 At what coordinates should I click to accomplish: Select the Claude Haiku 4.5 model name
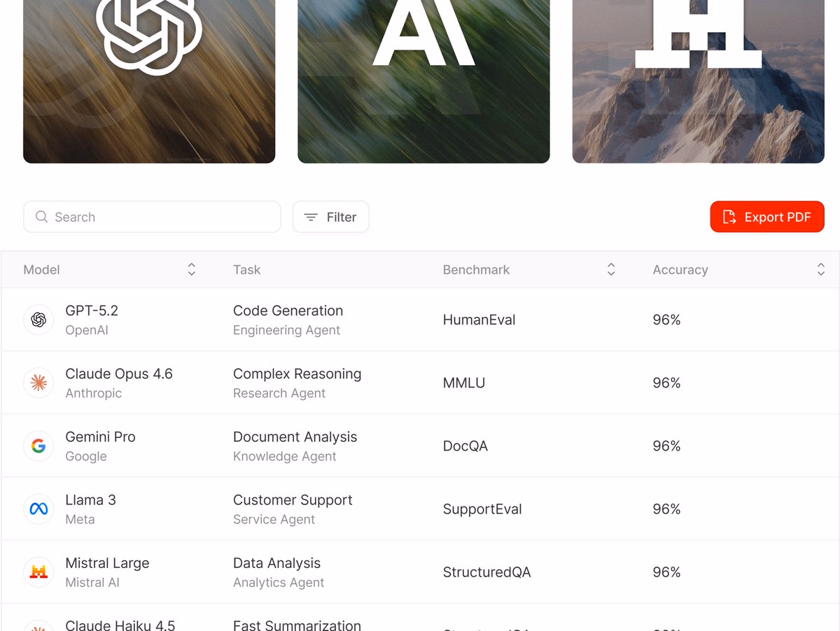point(120,625)
